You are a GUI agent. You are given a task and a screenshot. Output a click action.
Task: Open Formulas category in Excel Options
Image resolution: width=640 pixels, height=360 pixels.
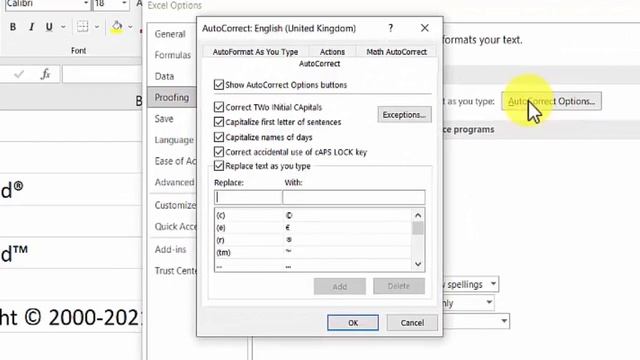172,55
